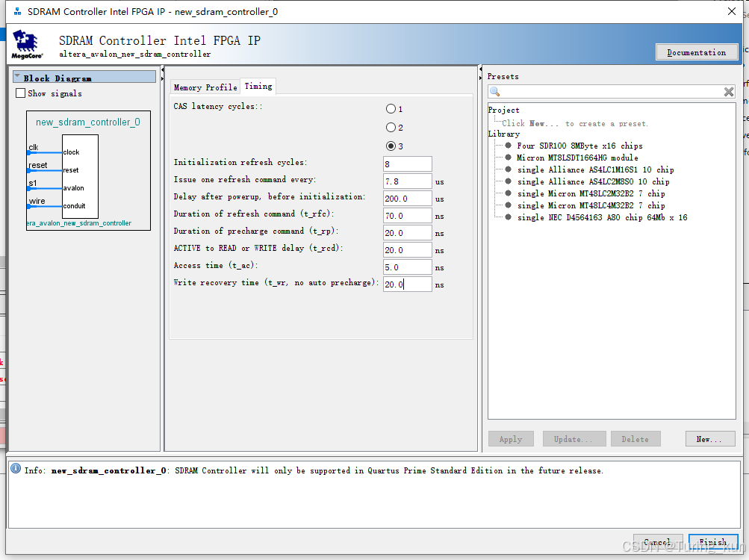The height and width of the screenshot is (560, 749).
Task: Close the SDRAM Controller dialog window
Action: (731, 11)
